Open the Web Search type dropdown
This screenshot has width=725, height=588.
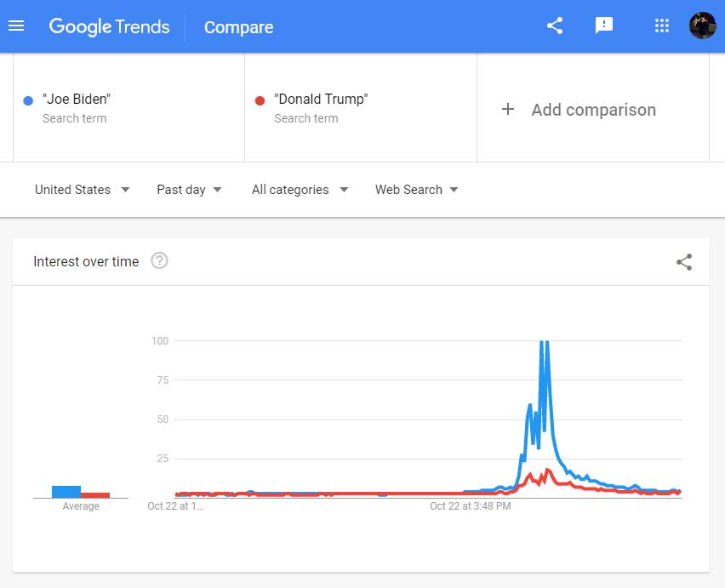pos(416,190)
